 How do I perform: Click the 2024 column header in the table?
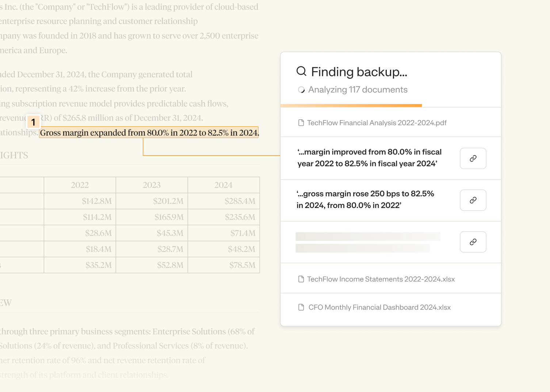tap(224, 185)
